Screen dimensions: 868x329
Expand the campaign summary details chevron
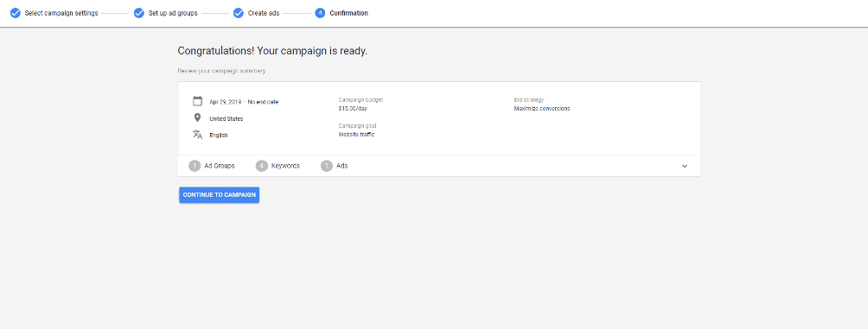pyautogui.click(x=685, y=166)
